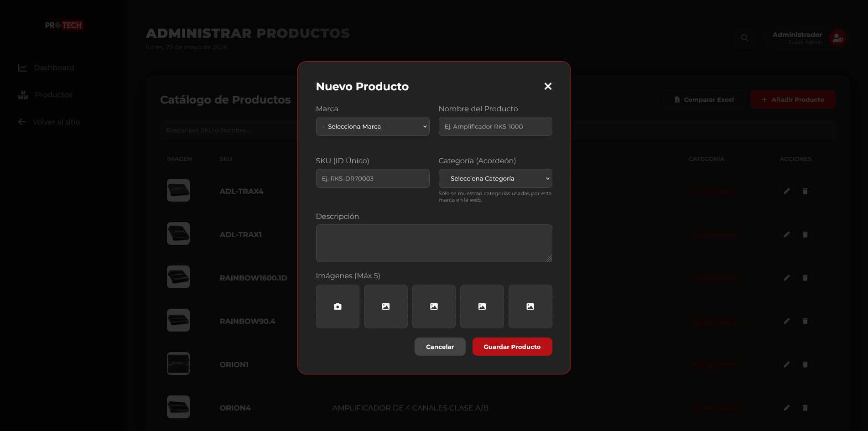Open the ORION4 product thumbnail
Viewport: 868px width, 431px height.
[178, 407]
